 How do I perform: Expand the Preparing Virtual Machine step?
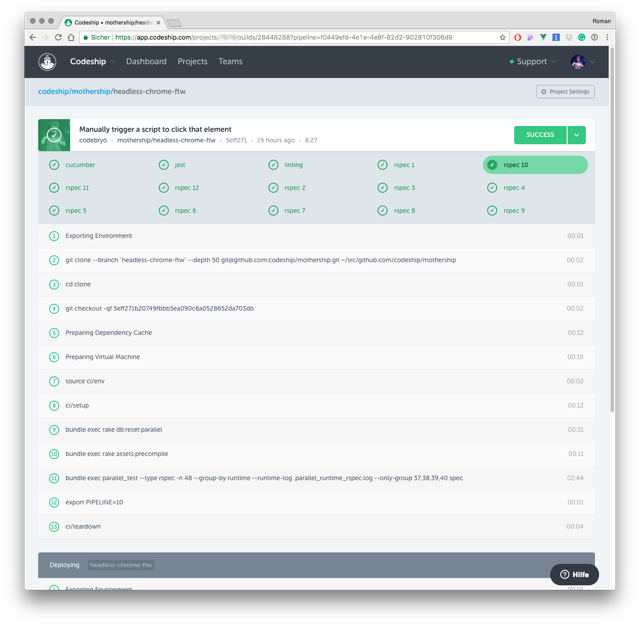[316, 357]
